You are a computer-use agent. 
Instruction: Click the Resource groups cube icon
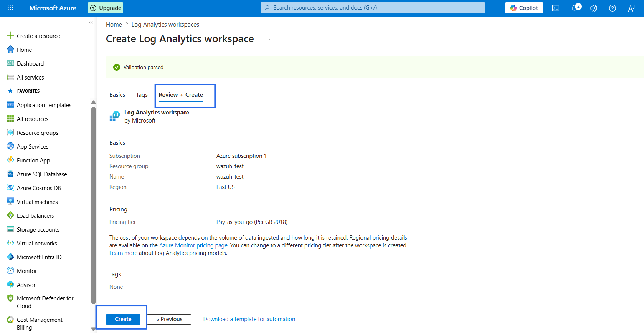click(x=10, y=133)
